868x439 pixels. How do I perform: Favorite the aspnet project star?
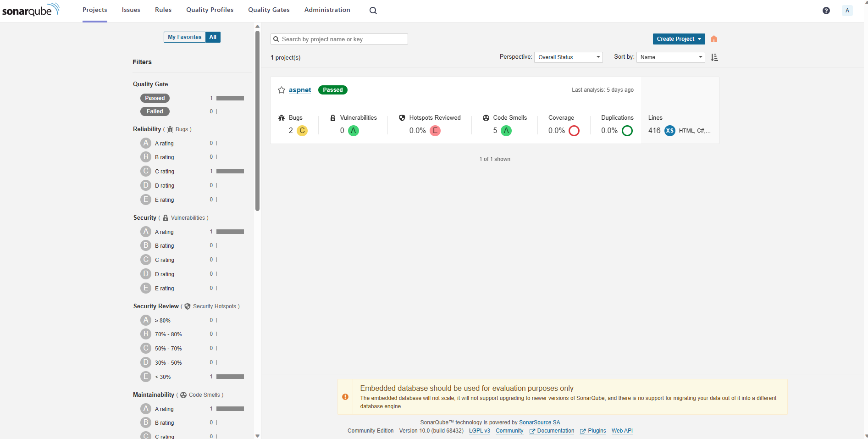click(282, 90)
